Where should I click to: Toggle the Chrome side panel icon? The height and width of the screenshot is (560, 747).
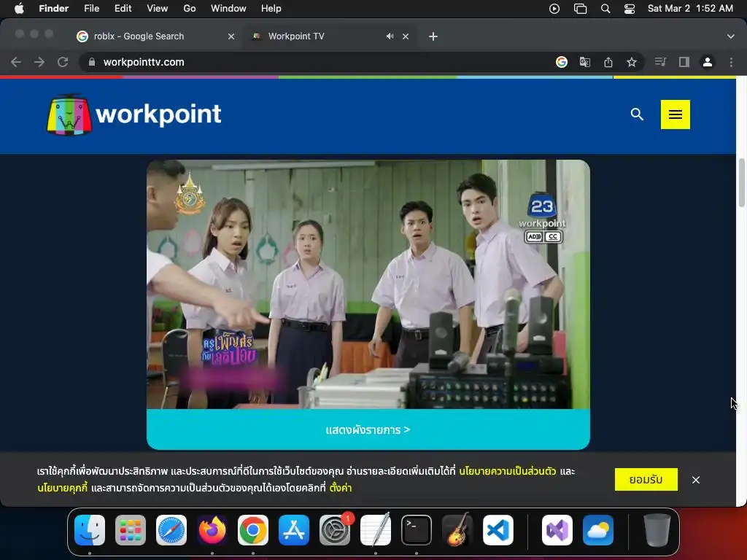coord(684,62)
